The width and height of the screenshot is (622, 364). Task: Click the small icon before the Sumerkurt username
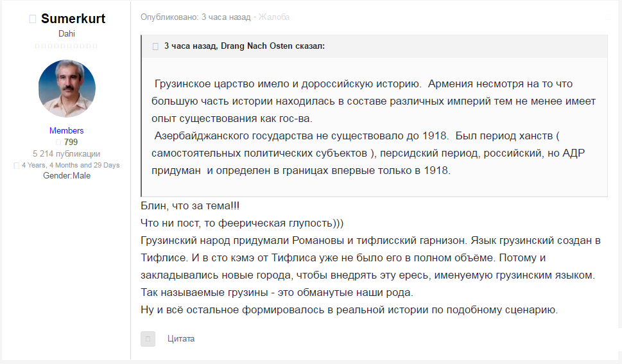click(x=33, y=19)
